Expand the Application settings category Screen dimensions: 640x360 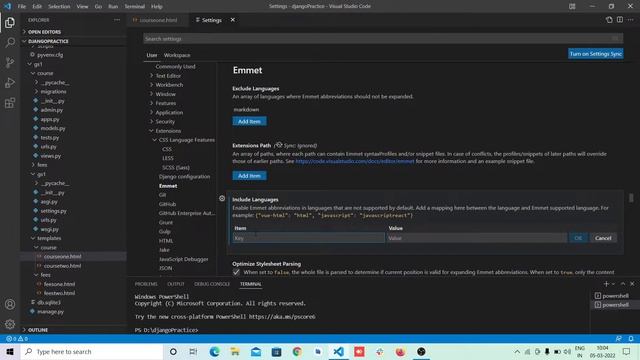pyautogui.click(x=151, y=112)
